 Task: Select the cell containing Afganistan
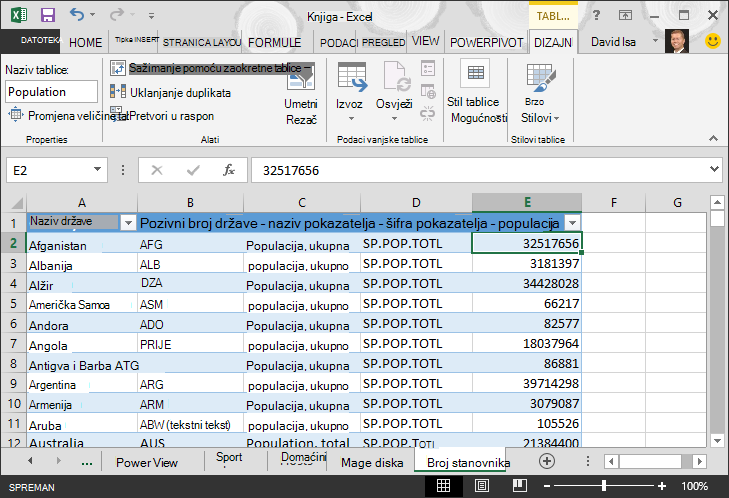click(x=82, y=244)
